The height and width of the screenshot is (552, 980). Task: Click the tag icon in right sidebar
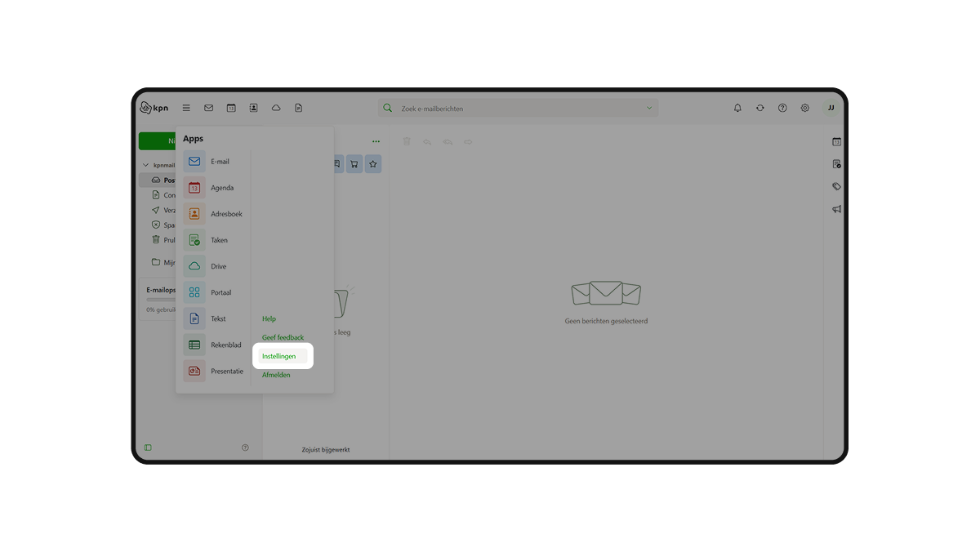point(836,187)
